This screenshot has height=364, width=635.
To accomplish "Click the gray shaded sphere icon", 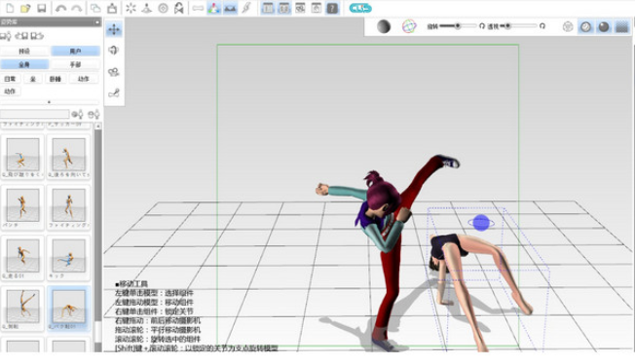I will pyautogui.click(x=384, y=26).
